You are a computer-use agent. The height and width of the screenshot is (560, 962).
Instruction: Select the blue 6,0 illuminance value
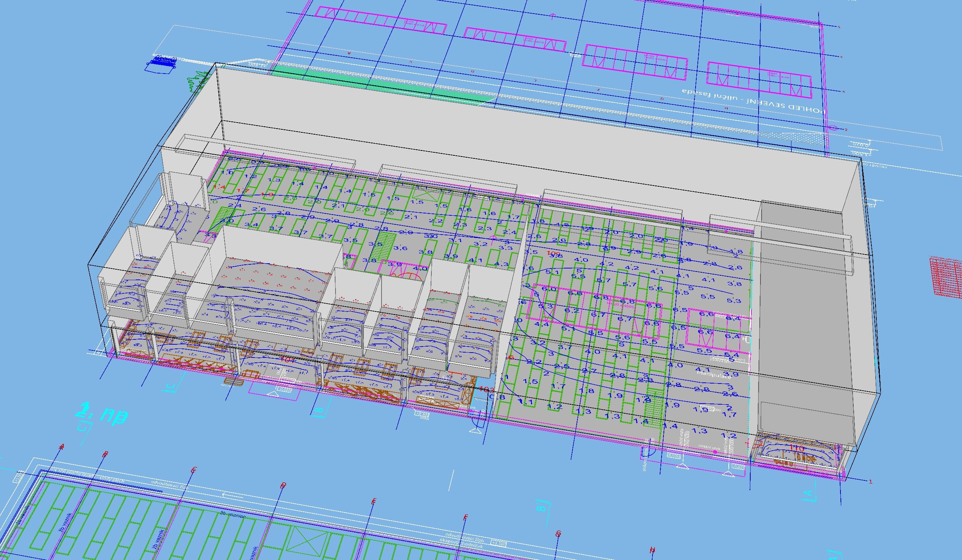point(549,289)
